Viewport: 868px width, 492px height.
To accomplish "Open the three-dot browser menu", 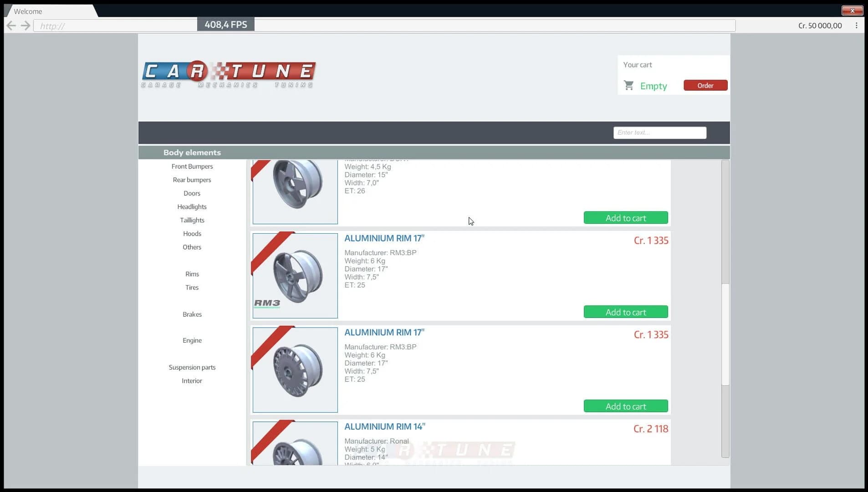I will pos(857,26).
